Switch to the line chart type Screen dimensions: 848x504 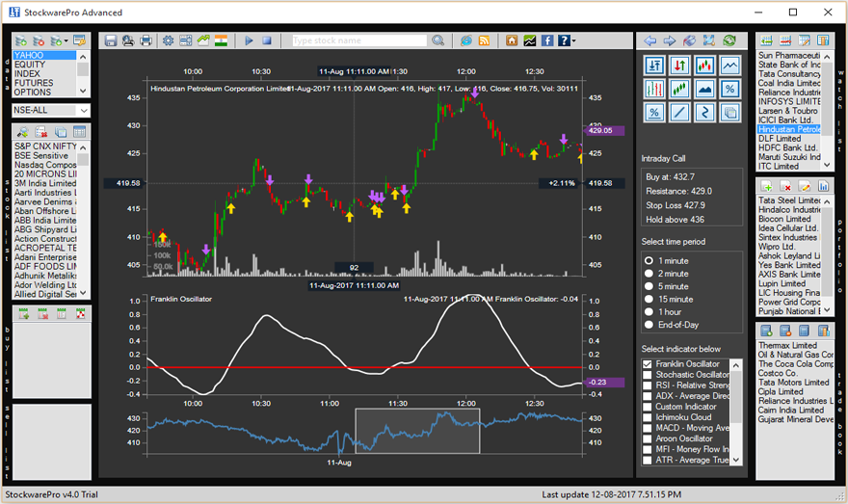(729, 66)
